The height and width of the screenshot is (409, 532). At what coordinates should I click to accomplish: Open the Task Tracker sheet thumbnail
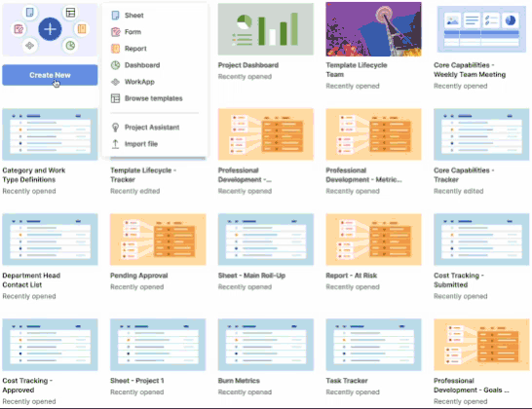373,345
